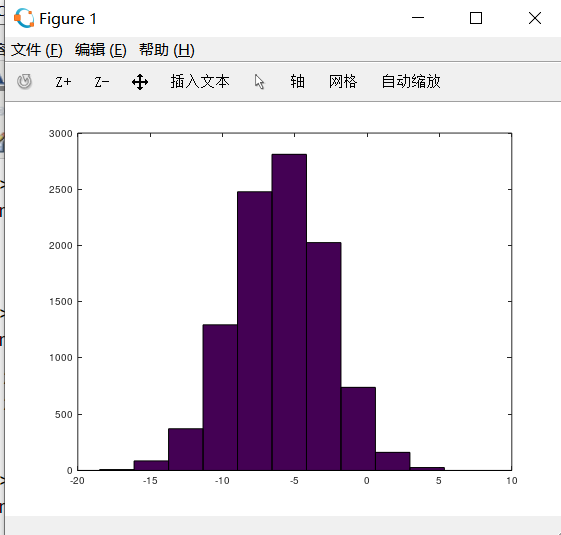The width and height of the screenshot is (561, 535).
Task: Click the histogram bar peaking near 2000
Action: coord(324,356)
